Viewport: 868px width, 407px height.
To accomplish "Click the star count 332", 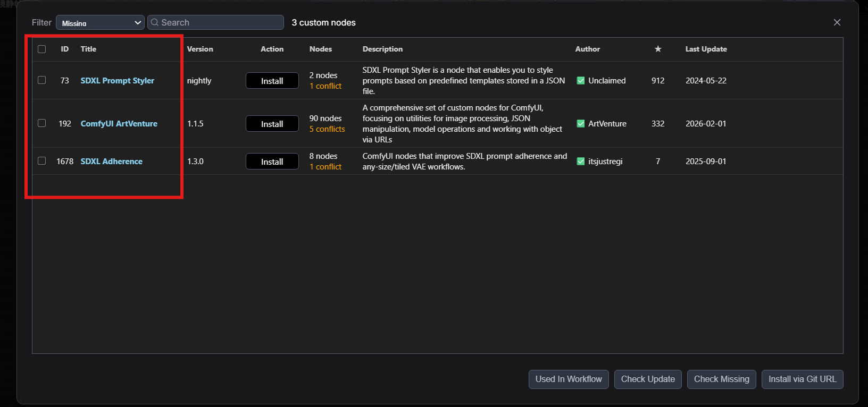I will point(658,124).
